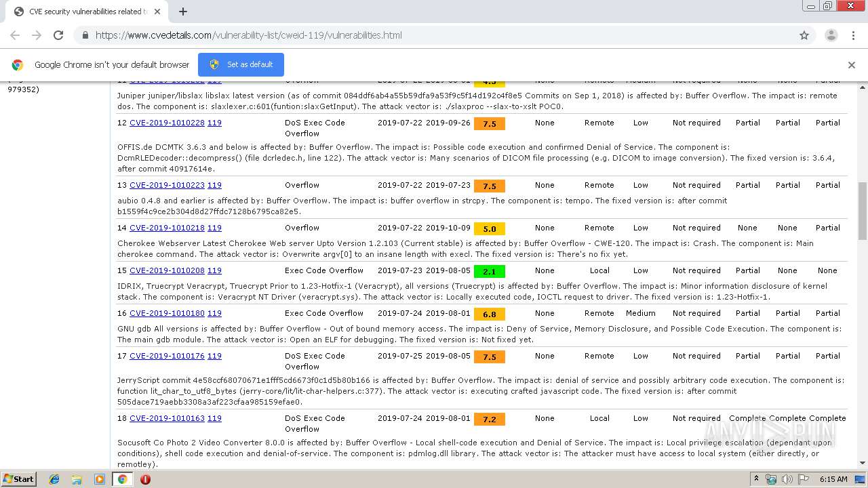Click the OFFIS.de DCMTK description text

(476, 158)
